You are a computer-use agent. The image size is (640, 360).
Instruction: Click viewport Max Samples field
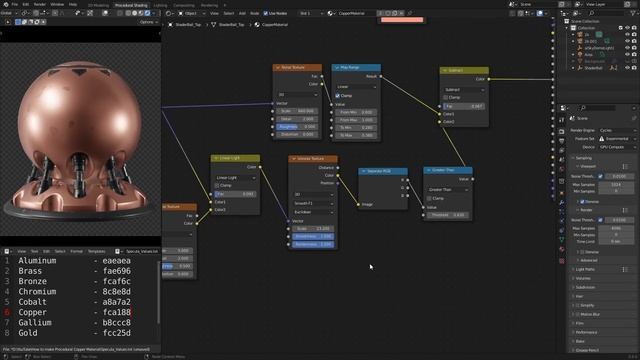pyautogui.click(x=616, y=184)
